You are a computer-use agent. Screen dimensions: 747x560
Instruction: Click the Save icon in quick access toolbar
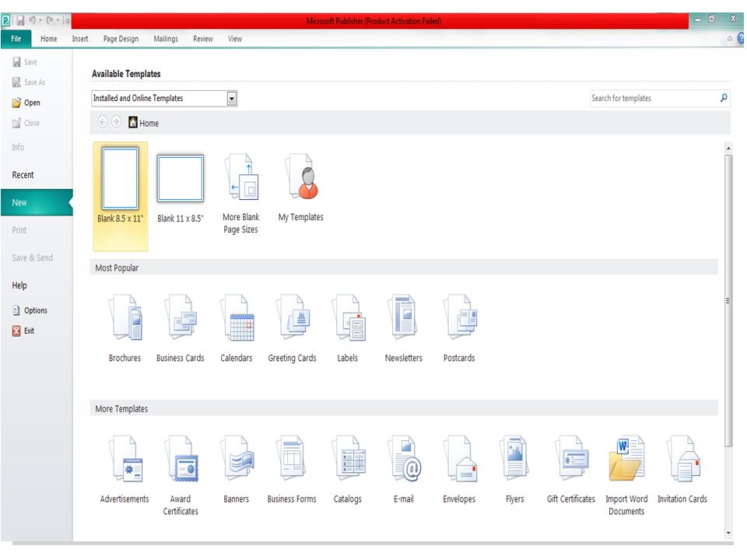[20, 20]
